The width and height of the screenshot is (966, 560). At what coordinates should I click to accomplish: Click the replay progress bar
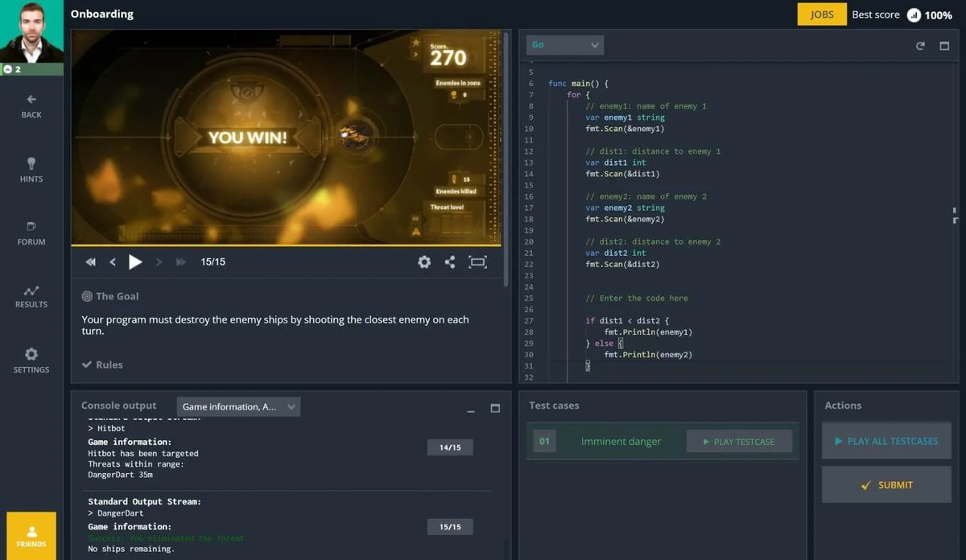286,245
